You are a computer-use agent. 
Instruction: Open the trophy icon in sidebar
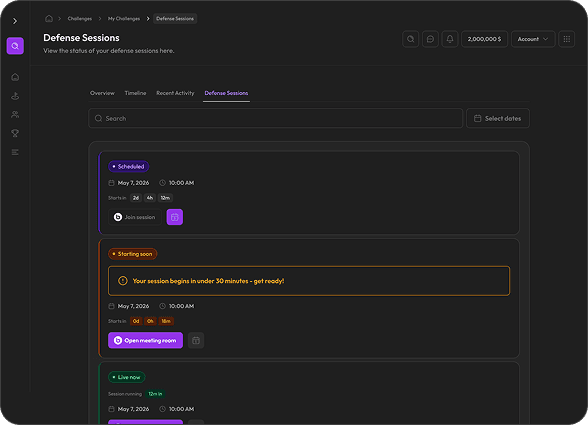(x=15, y=133)
